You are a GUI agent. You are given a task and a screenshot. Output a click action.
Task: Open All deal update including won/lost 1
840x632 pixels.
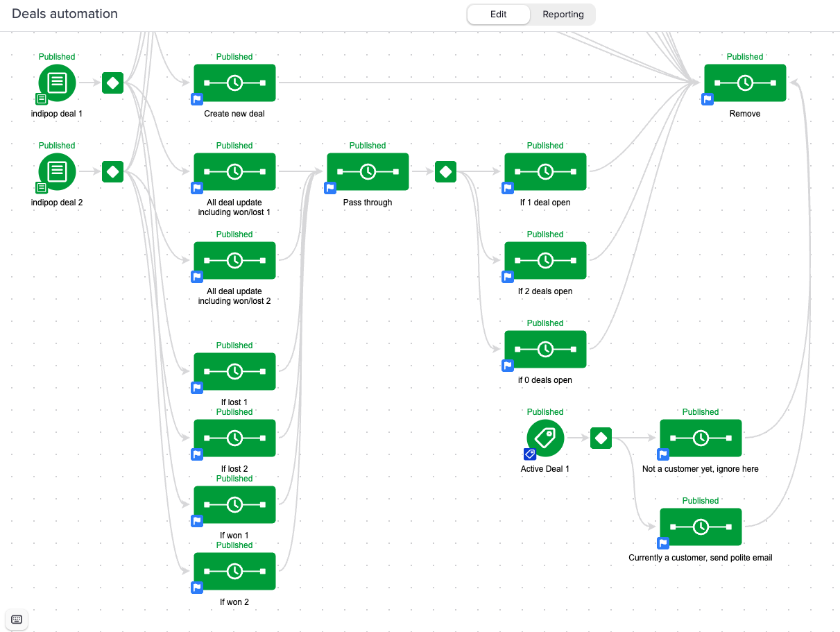pos(234,172)
